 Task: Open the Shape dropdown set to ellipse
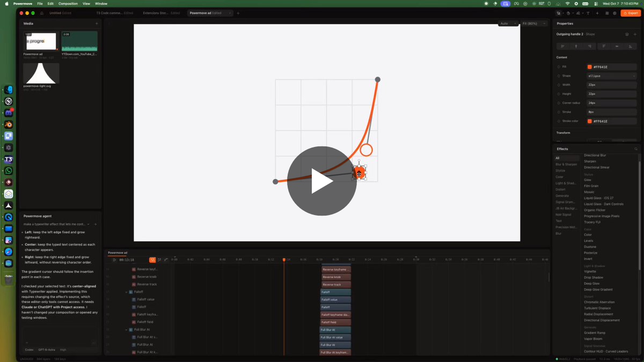pyautogui.click(x=611, y=76)
